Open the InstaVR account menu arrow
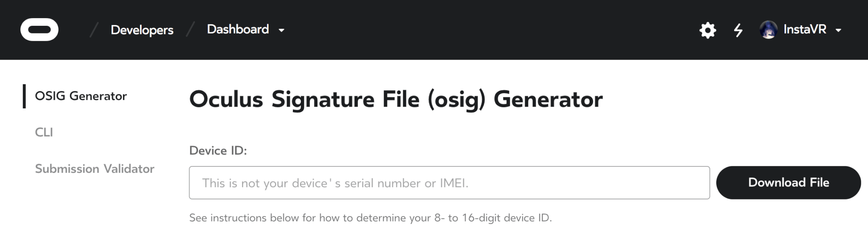Viewport: 868px width, 235px height. [x=838, y=30]
